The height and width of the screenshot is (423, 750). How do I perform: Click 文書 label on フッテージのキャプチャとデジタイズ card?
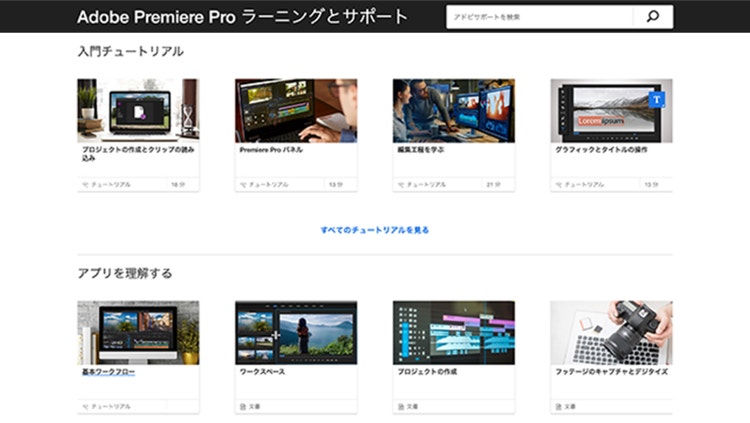click(570, 407)
